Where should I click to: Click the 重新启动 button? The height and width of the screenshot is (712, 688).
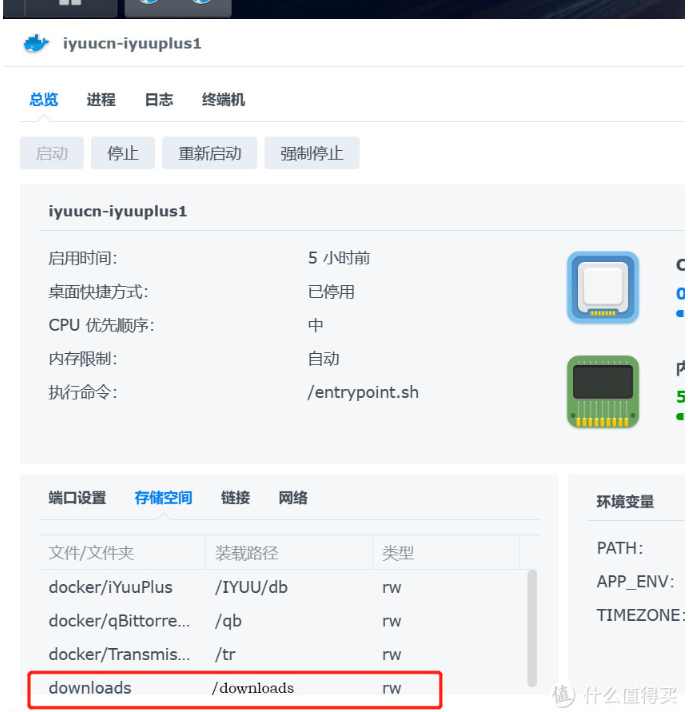[x=209, y=153]
